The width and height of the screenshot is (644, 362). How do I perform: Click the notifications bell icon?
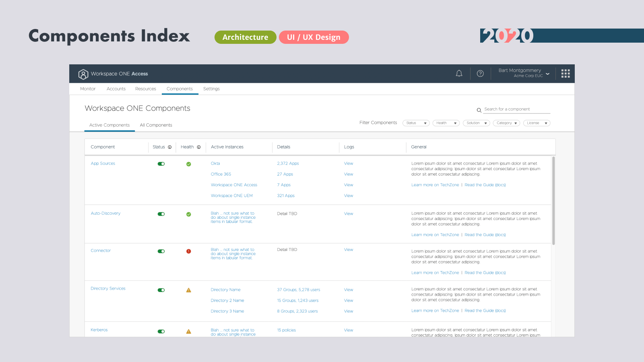[x=459, y=74]
